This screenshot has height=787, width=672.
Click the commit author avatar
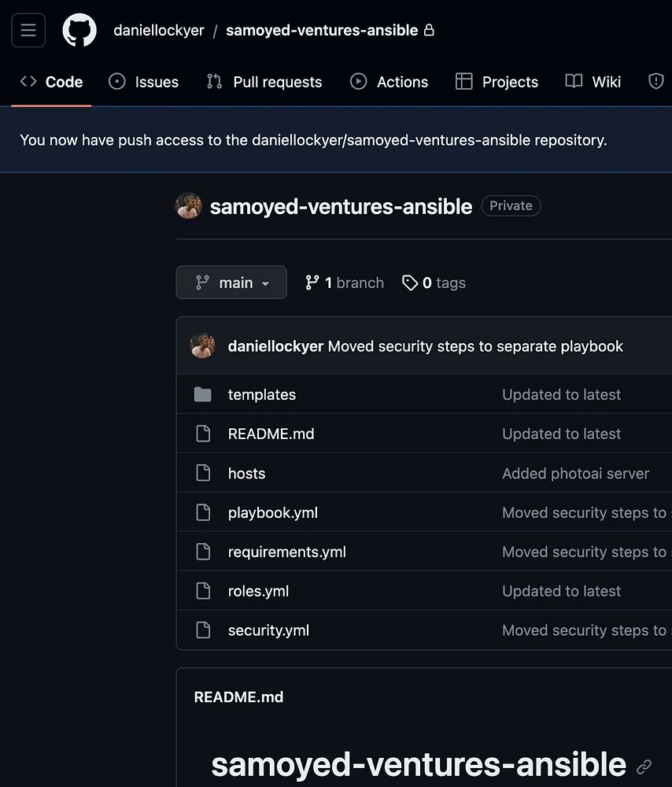[x=203, y=346]
